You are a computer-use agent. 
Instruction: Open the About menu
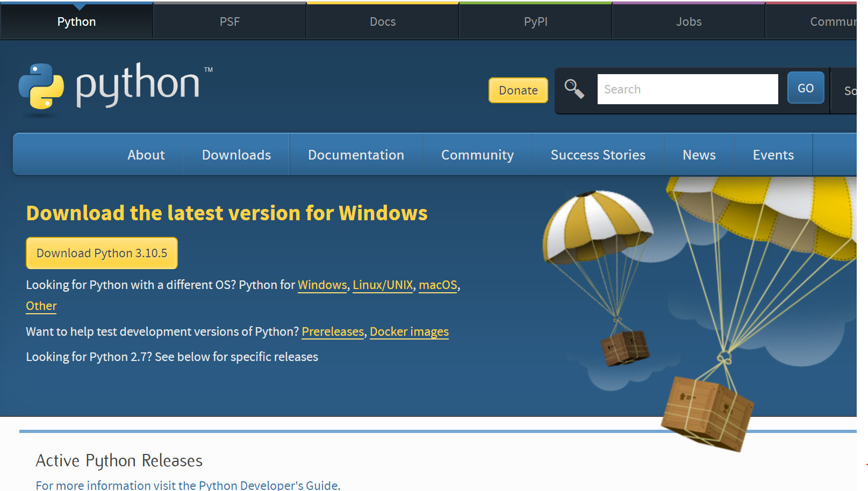pos(146,155)
